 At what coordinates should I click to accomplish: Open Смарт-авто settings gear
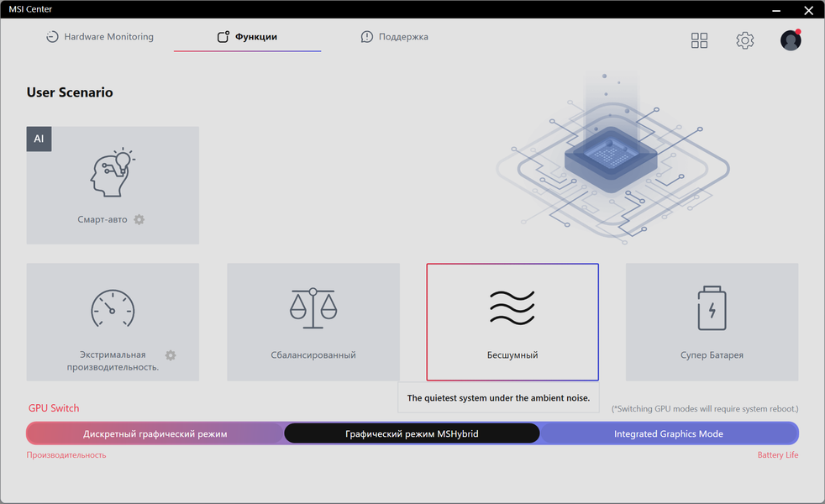pyautogui.click(x=139, y=219)
